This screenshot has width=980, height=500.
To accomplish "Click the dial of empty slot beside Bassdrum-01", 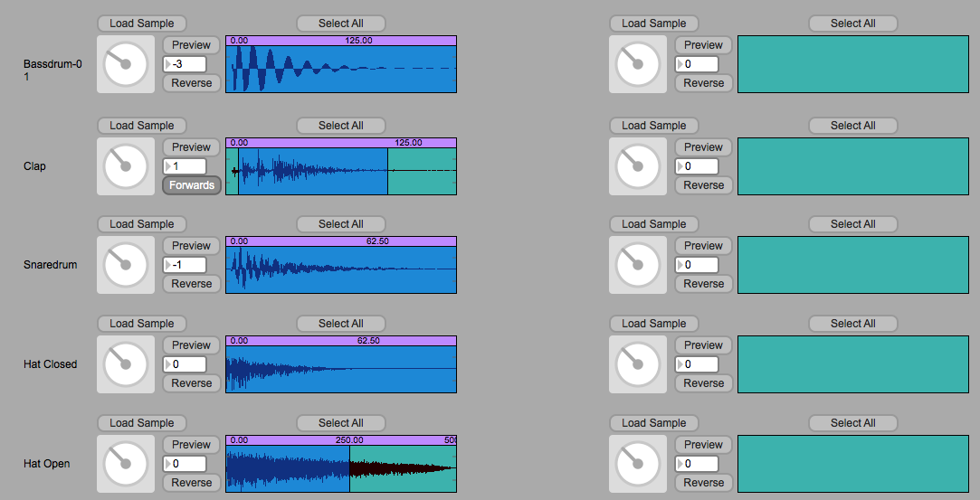I will (x=638, y=64).
